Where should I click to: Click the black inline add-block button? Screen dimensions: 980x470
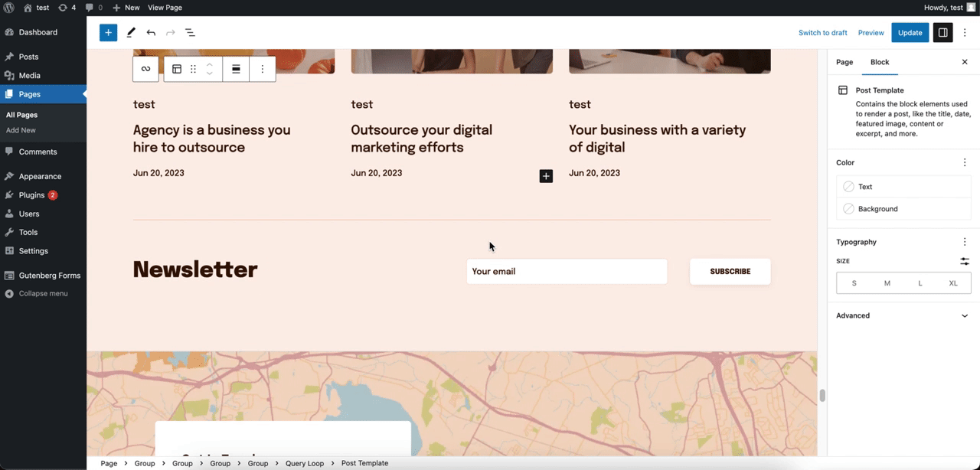point(546,176)
